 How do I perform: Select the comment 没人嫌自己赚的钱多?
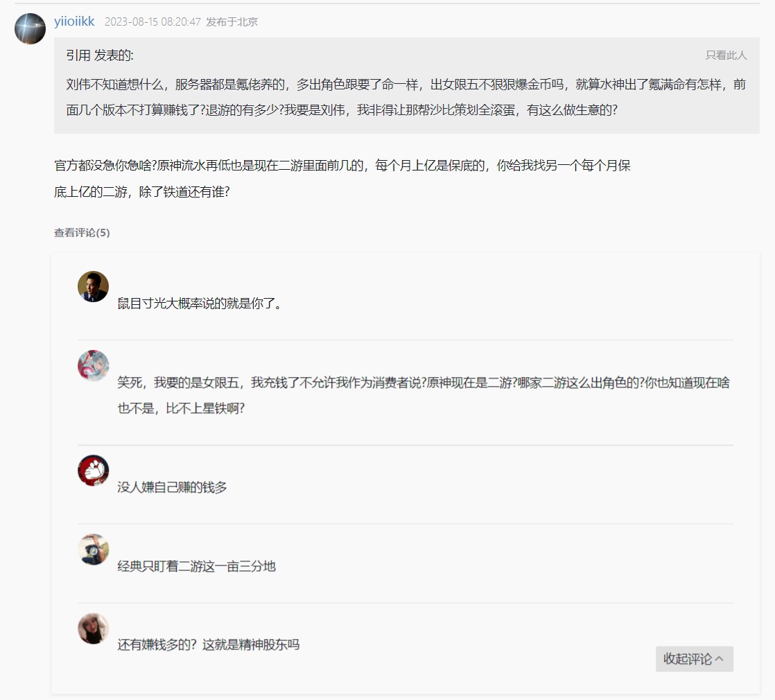172,487
